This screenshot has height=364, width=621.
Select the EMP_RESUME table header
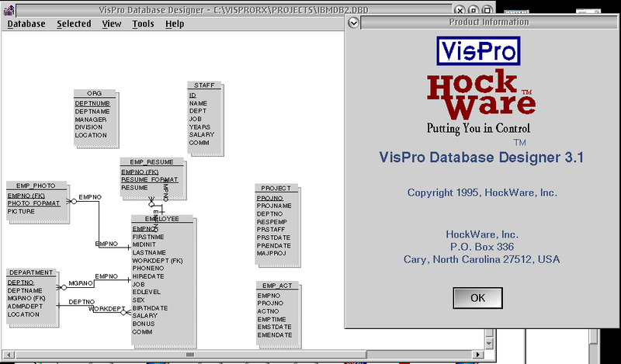pos(151,162)
